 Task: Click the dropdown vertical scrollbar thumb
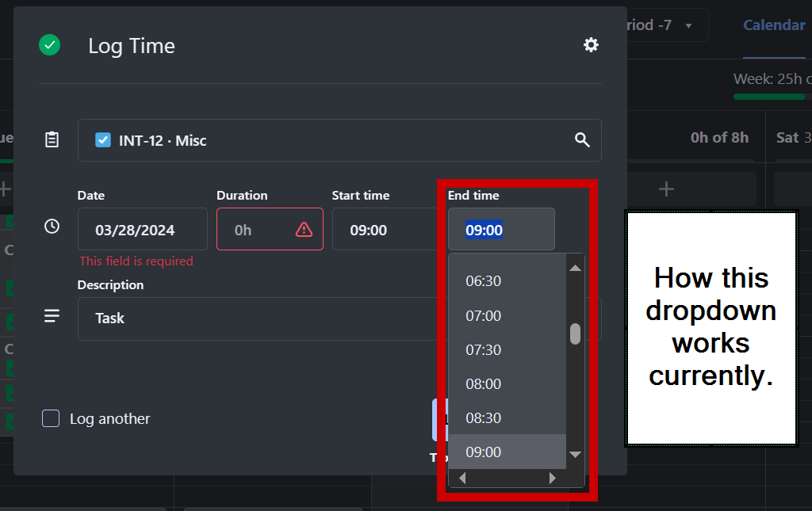click(x=576, y=334)
